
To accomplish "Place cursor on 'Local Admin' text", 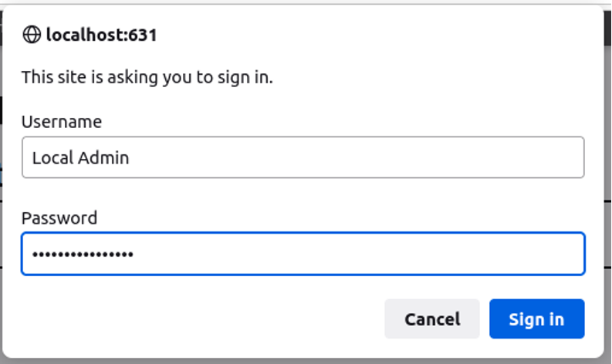I will coord(80,158).
